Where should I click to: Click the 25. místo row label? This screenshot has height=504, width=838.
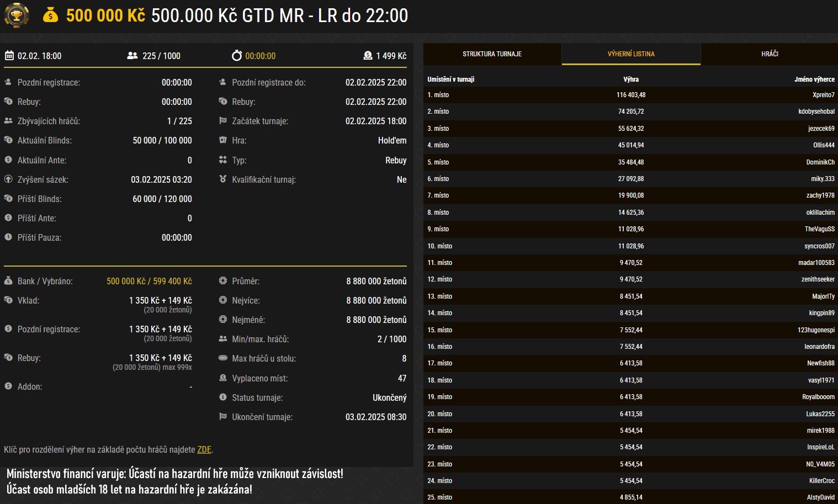click(x=439, y=497)
